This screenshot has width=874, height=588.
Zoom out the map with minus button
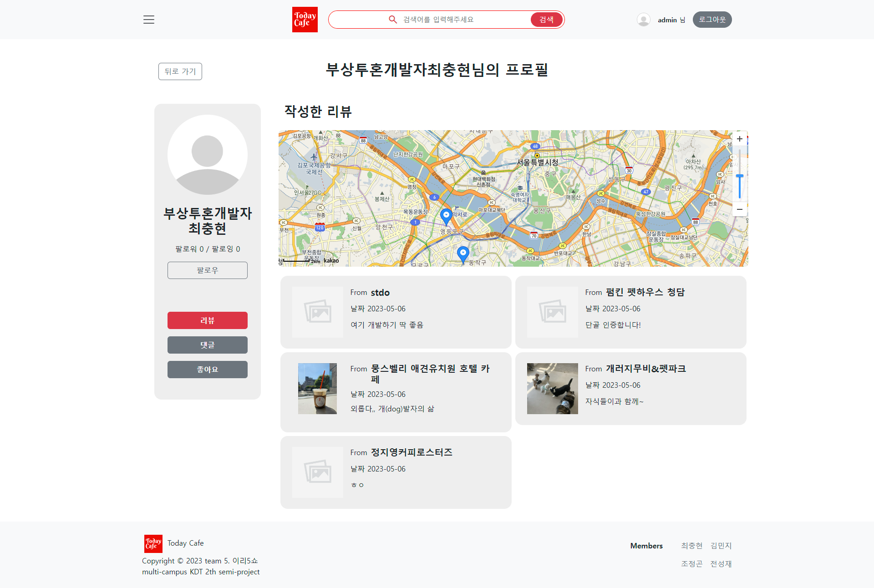pyautogui.click(x=739, y=209)
